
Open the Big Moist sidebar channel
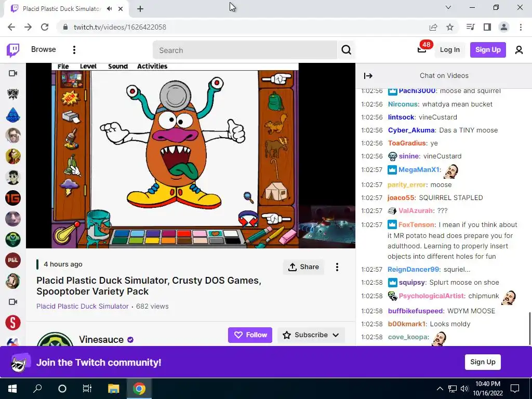(13, 115)
